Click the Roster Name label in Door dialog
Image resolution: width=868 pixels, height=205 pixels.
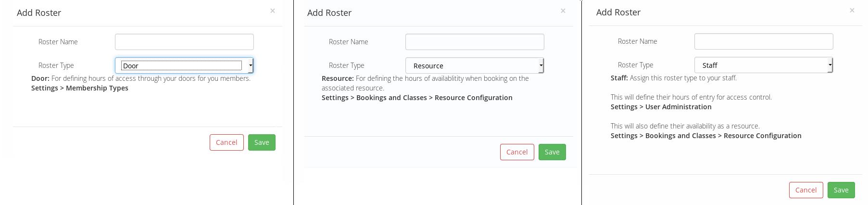pos(58,42)
